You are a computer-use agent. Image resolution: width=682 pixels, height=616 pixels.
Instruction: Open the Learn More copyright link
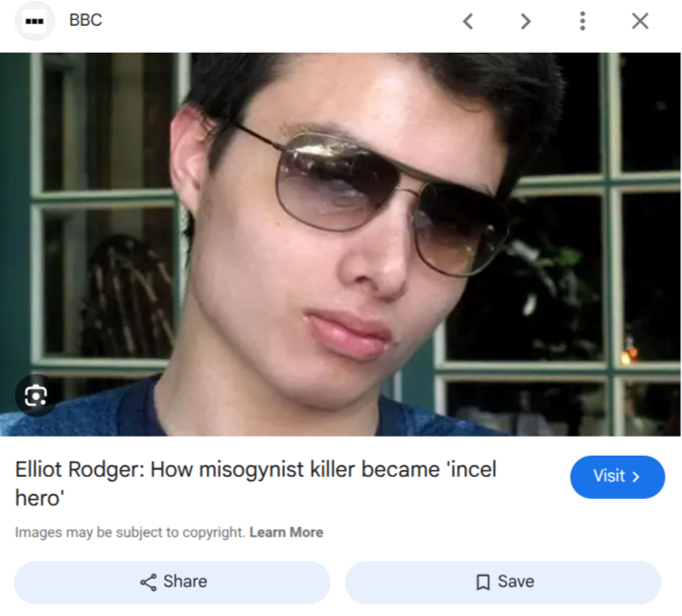tap(286, 533)
